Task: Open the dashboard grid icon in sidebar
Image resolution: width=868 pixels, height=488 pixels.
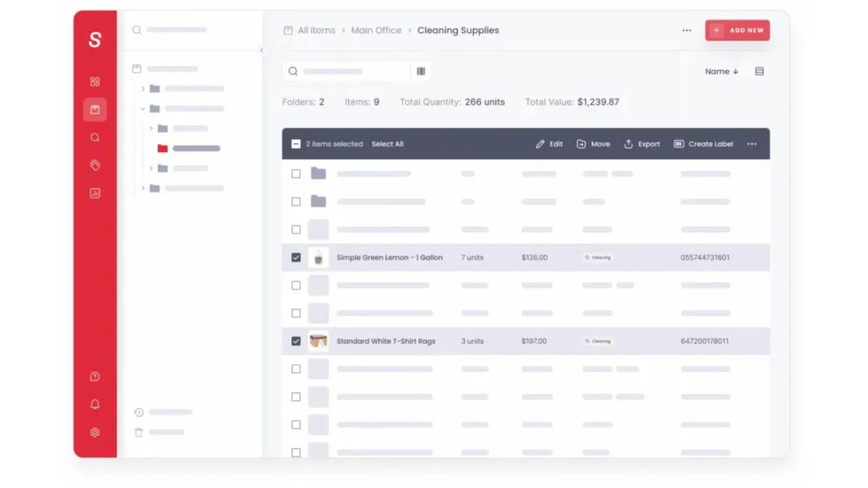Action: 95,82
